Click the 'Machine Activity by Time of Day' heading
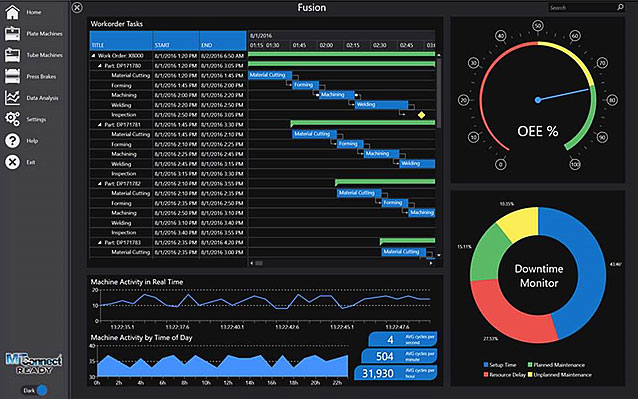Viewport: 638px width, 399px height. tap(141, 338)
